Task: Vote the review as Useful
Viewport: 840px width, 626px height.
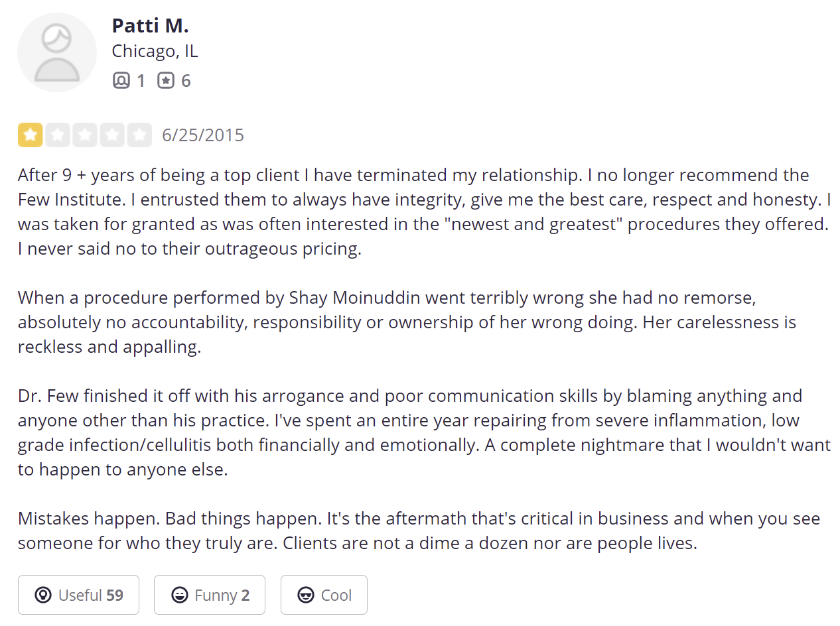Action: tap(78, 595)
